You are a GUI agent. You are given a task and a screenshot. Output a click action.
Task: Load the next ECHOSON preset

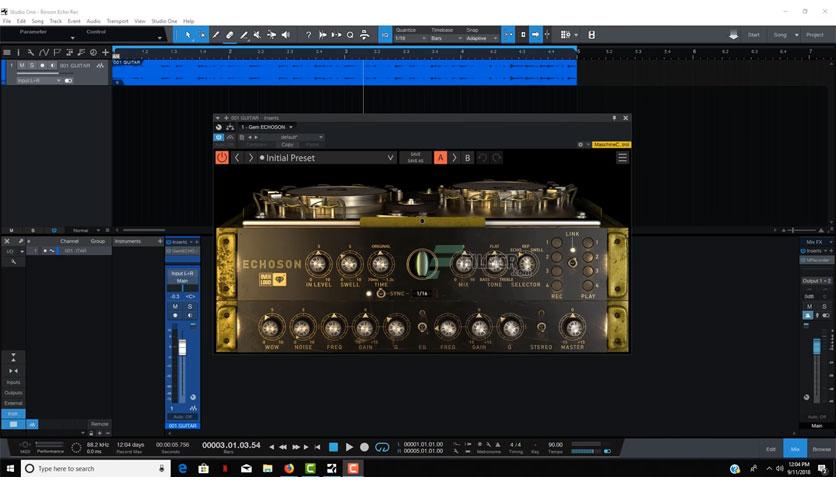click(251, 158)
